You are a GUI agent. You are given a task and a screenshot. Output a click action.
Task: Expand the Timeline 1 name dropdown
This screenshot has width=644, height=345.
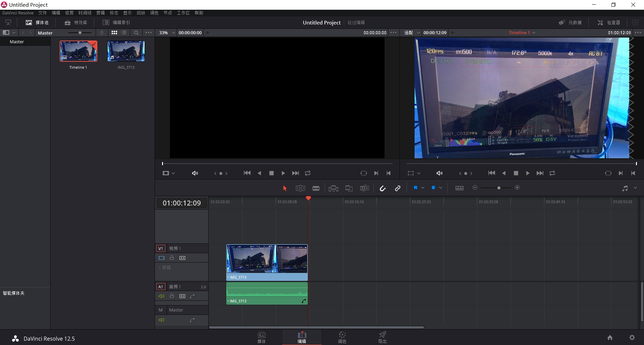(x=534, y=33)
